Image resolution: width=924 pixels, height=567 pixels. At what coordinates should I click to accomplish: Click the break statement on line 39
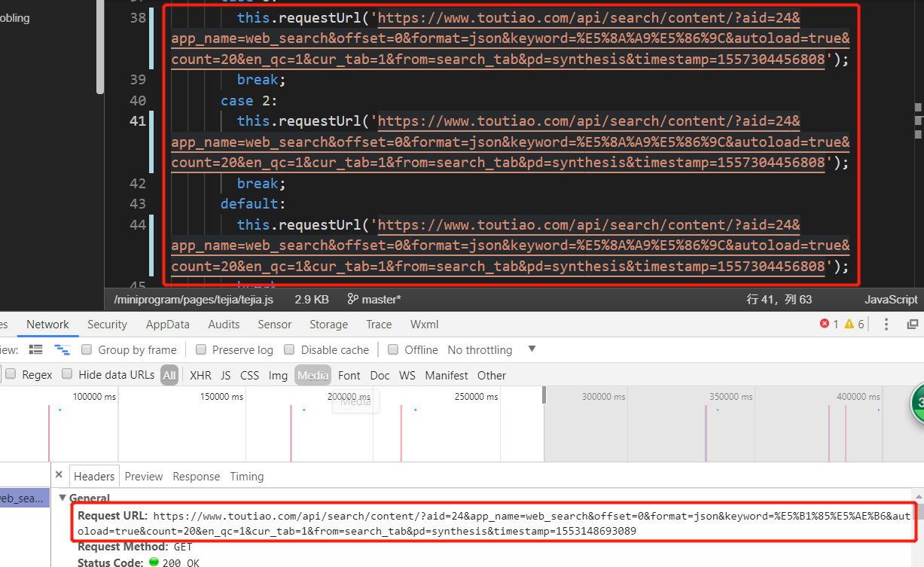[x=261, y=79]
